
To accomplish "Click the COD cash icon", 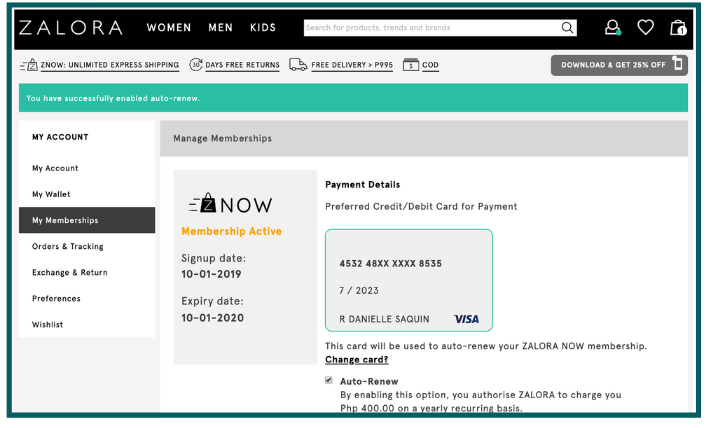I will tap(411, 65).
